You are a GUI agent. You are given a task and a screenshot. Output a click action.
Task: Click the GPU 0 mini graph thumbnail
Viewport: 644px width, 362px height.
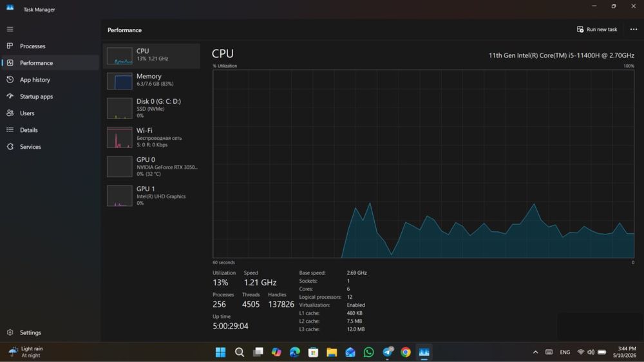(x=120, y=166)
